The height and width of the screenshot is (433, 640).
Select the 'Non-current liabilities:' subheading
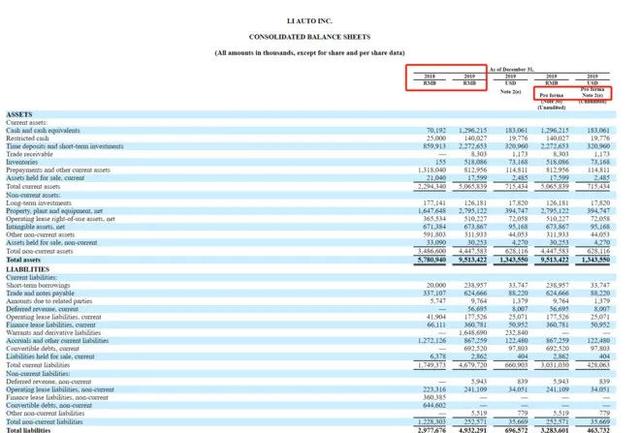point(38,373)
